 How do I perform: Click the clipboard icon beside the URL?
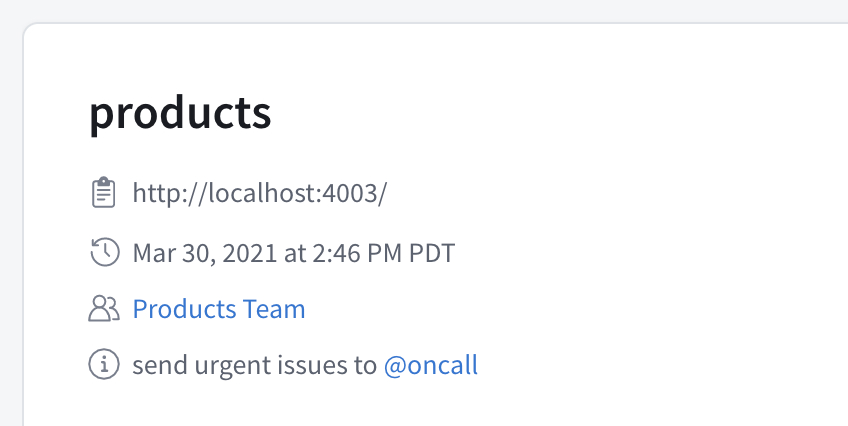102,193
